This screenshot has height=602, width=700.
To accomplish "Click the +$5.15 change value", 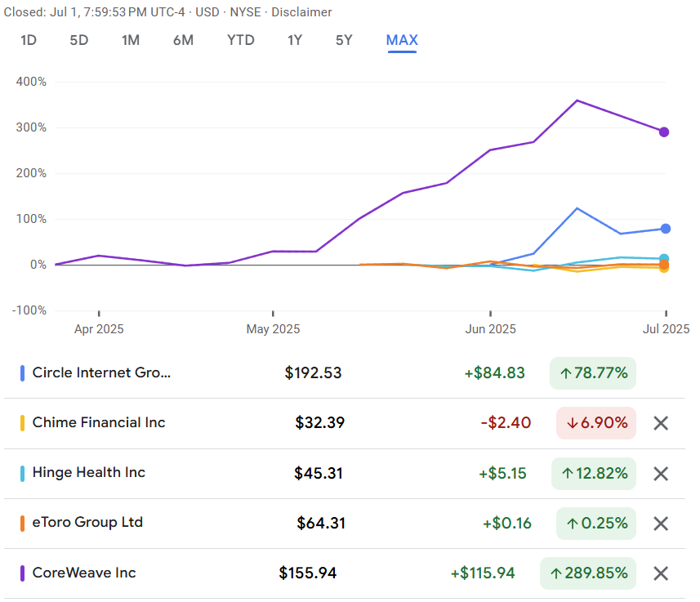I will (502, 474).
